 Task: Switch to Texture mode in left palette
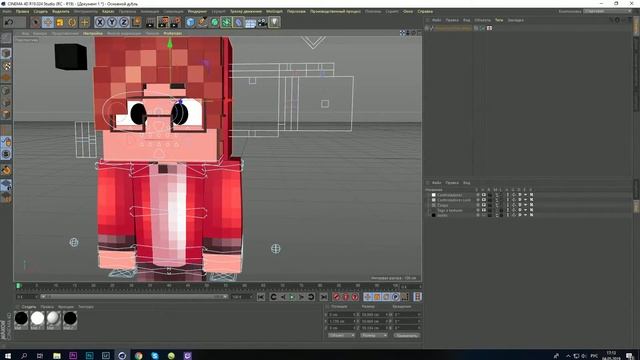click(x=6, y=66)
